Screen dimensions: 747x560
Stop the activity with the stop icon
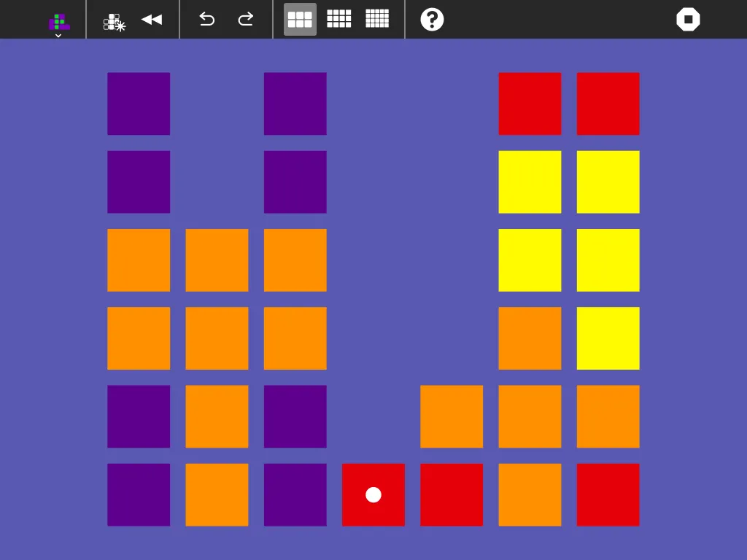689,20
